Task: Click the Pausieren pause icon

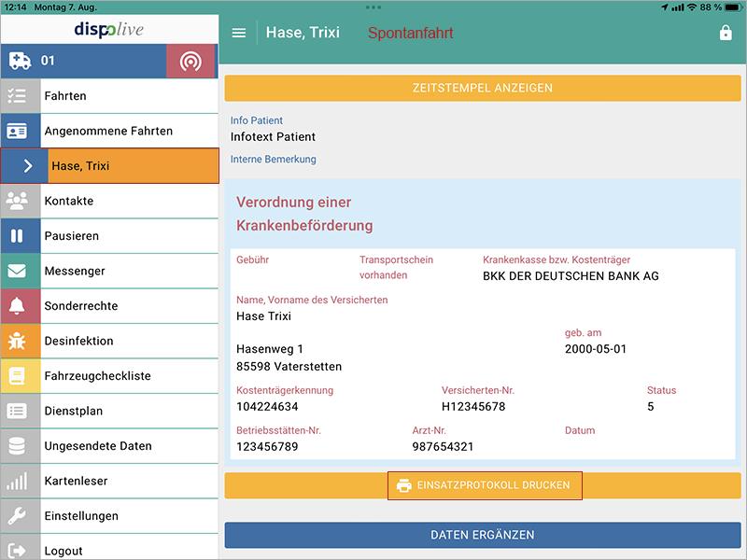Action: click(x=18, y=236)
